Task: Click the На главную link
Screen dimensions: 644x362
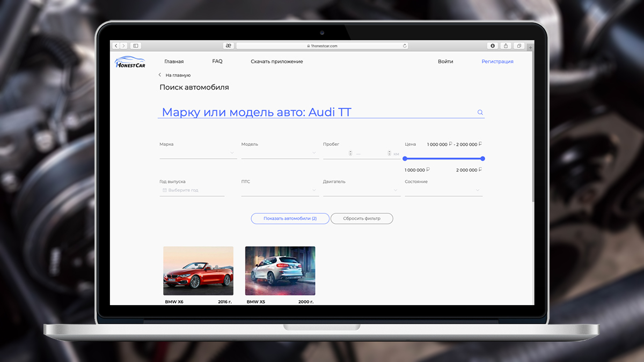Action: click(x=178, y=76)
